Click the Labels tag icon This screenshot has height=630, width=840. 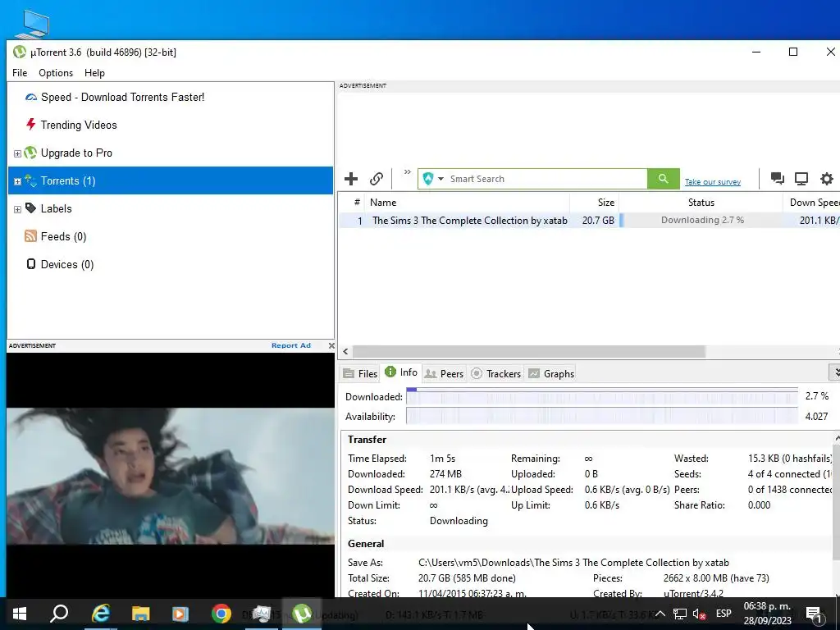[30, 208]
